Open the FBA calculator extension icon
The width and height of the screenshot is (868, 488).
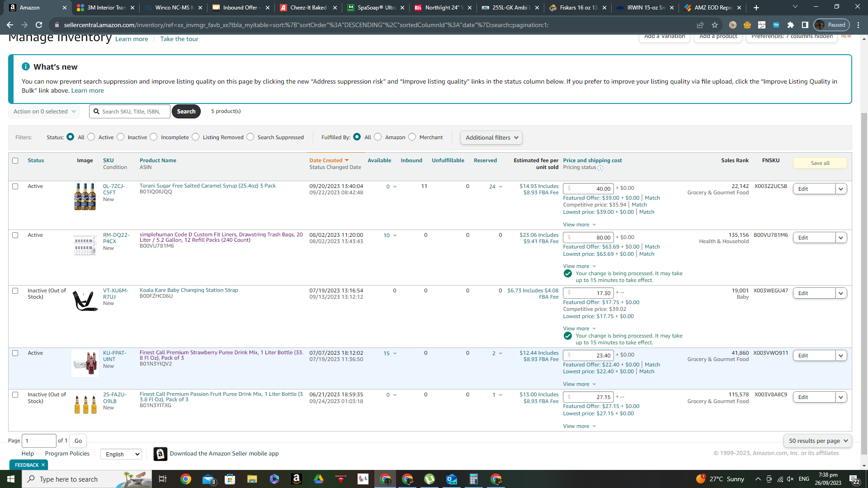776,25
